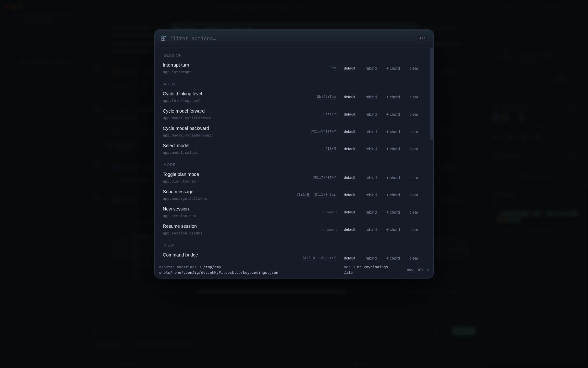Click the Ctrl+Q key badge on Send message
The image size is (588, 368).
[303, 195]
